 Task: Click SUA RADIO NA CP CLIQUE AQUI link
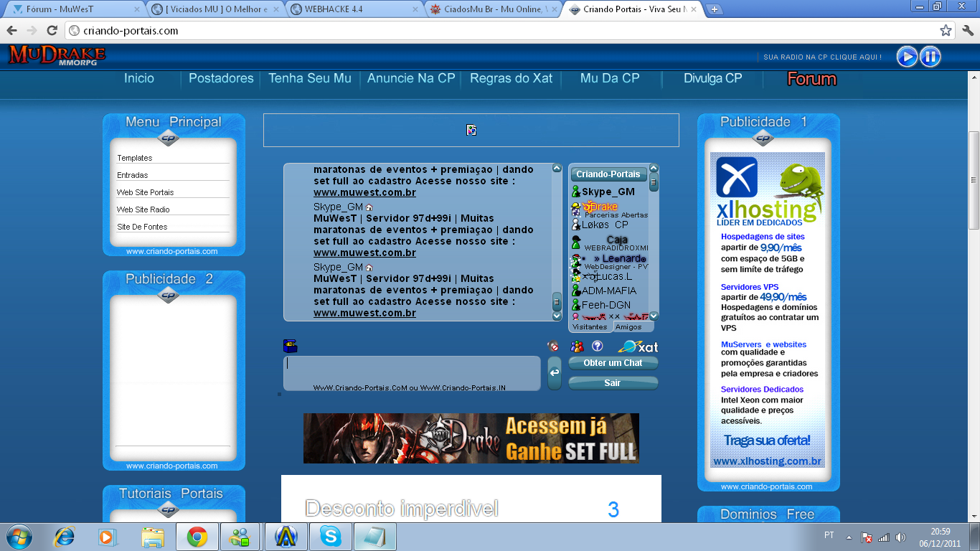click(823, 57)
